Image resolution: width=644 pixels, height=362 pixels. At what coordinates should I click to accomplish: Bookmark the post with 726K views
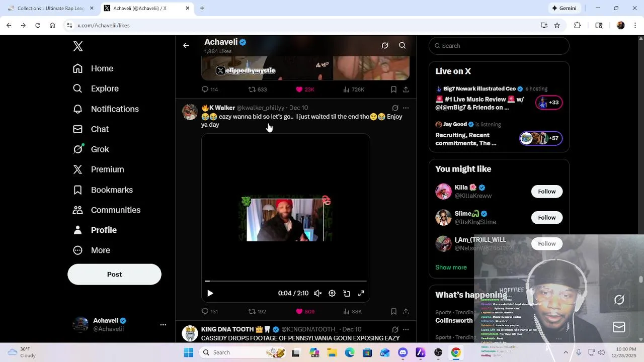[393, 89]
